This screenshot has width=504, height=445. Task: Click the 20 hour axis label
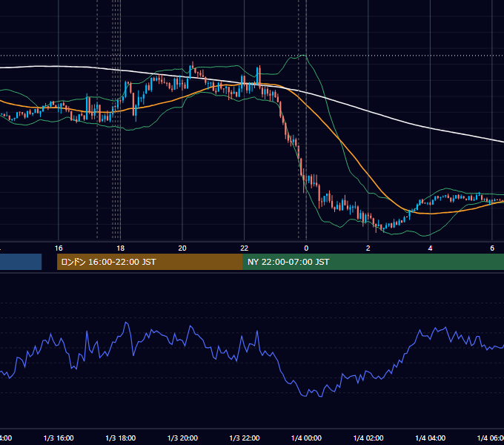[x=182, y=248]
